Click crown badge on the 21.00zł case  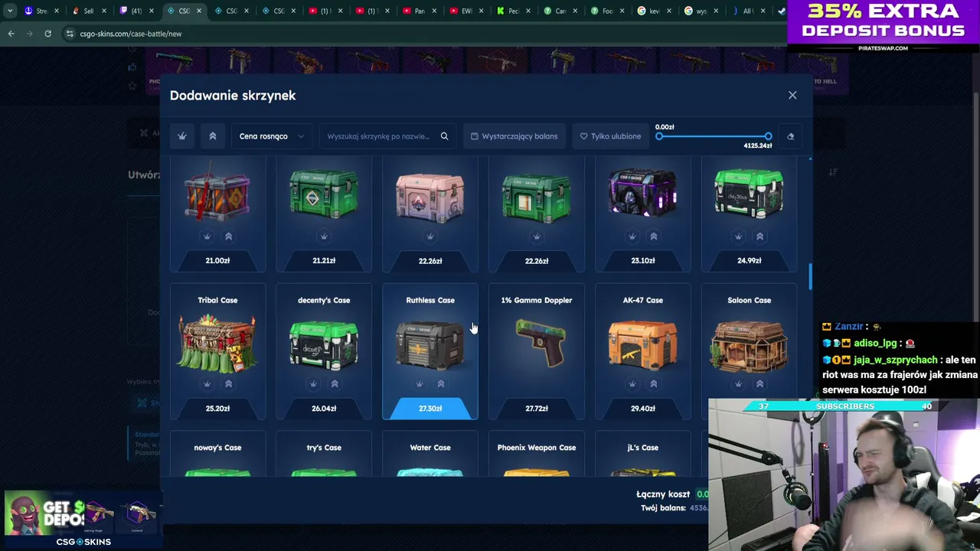(207, 236)
